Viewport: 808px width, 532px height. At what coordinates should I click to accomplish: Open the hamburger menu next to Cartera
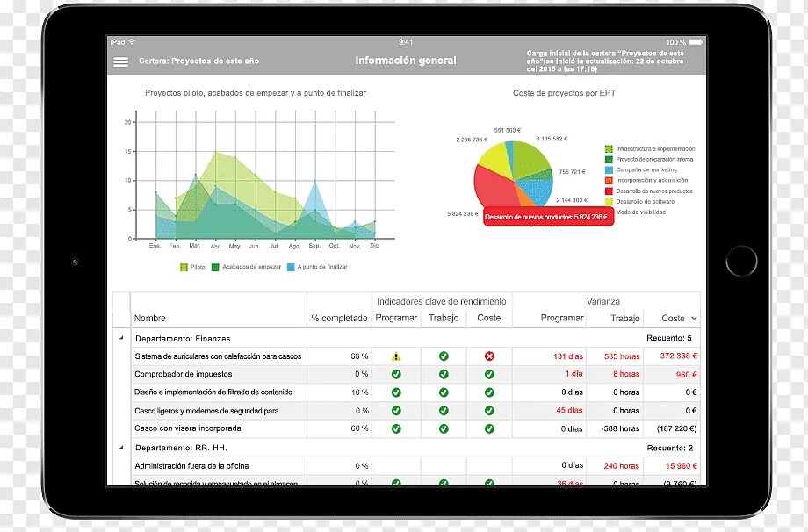[x=120, y=61]
